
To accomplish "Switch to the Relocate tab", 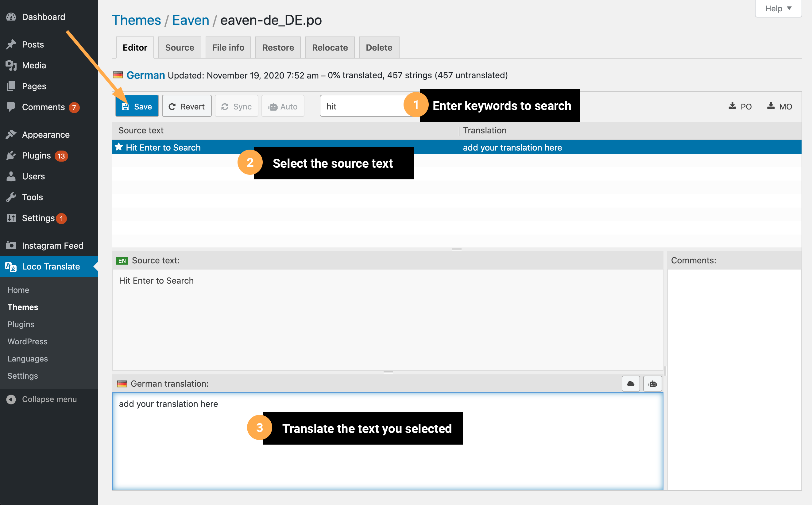I will coord(330,48).
